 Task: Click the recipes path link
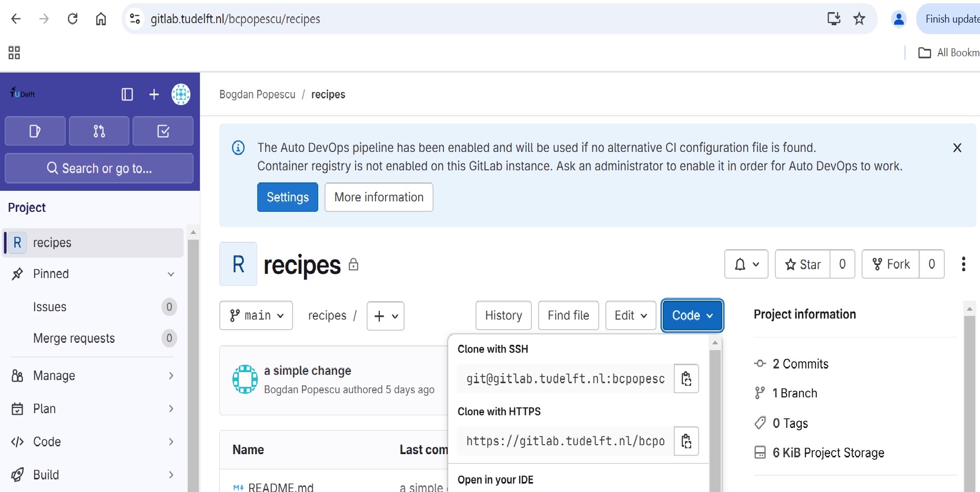point(327,315)
